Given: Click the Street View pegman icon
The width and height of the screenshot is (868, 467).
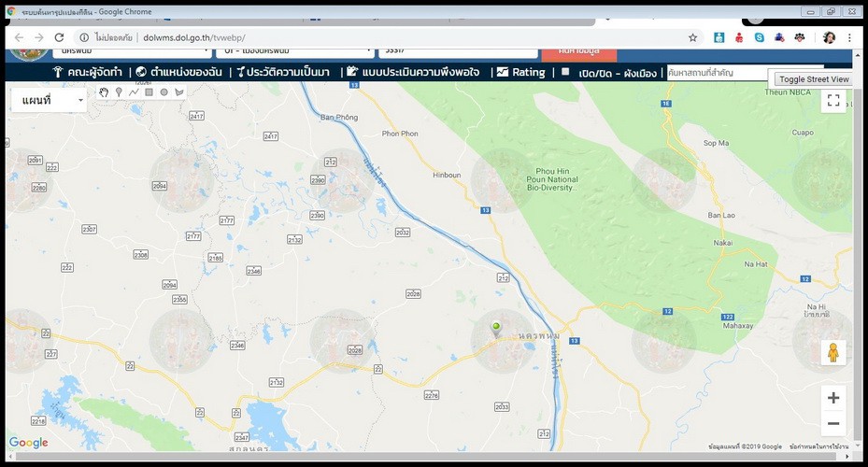Looking at the screenshot, I should (x=833, y=352).
